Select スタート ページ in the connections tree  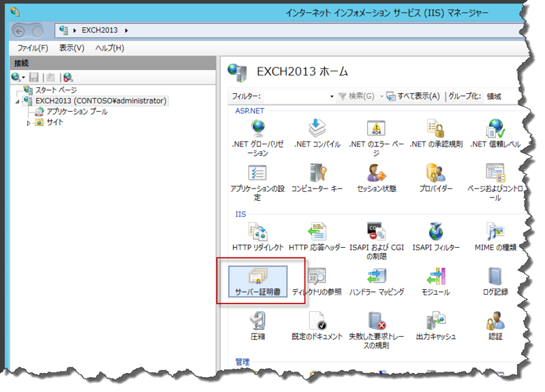pyautogui.click(x=56, y=91)
